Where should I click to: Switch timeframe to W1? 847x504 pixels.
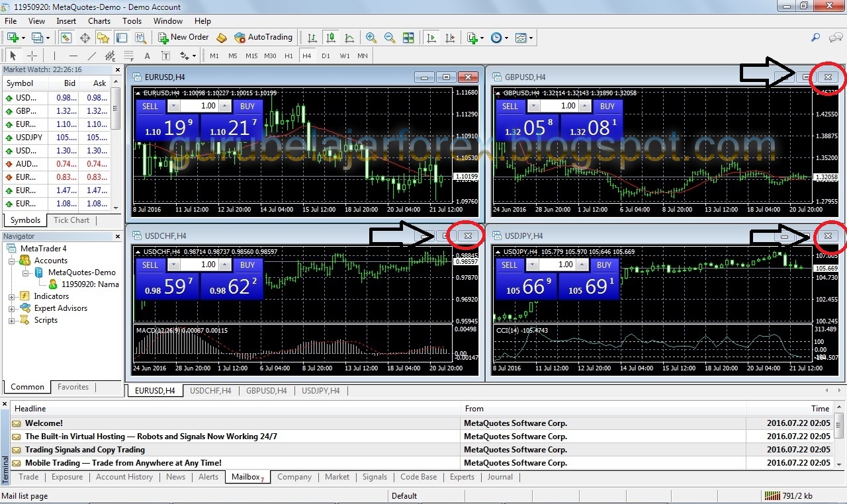pos(345,56)
